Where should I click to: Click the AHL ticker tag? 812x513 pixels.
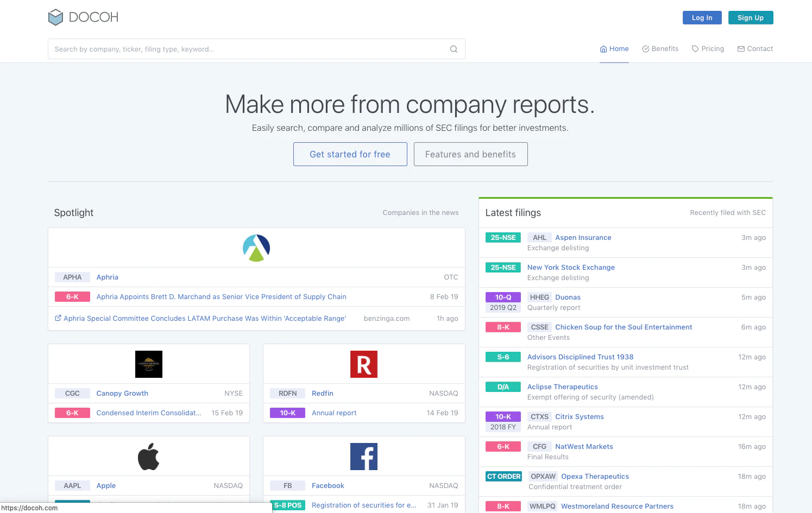click(x=540, y=238)
